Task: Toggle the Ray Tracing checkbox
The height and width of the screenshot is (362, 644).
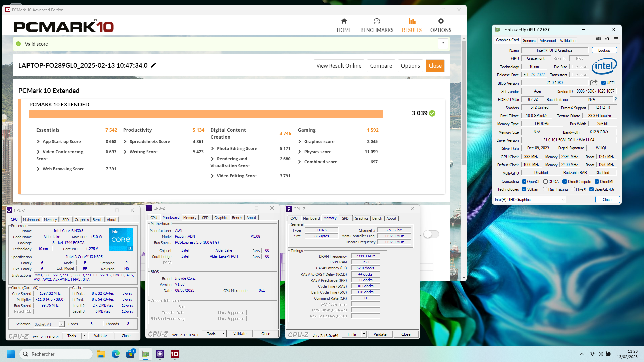Action: 545,189
